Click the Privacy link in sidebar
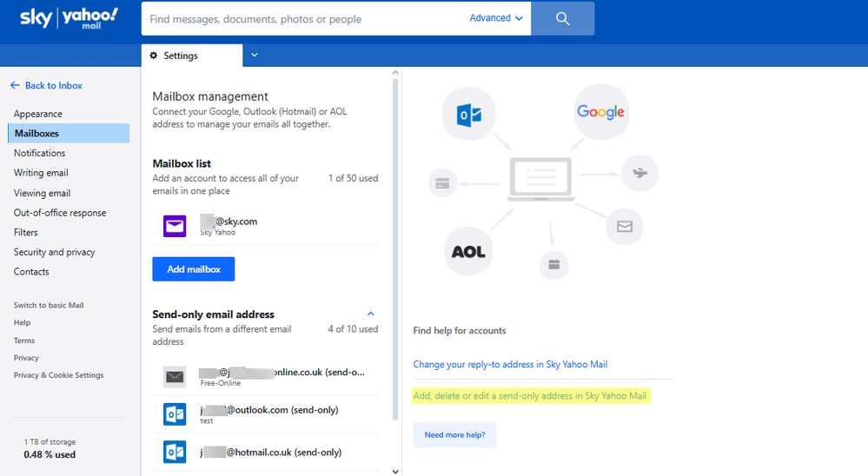Viewport: 868px width, 476px height. pos(26,358)
